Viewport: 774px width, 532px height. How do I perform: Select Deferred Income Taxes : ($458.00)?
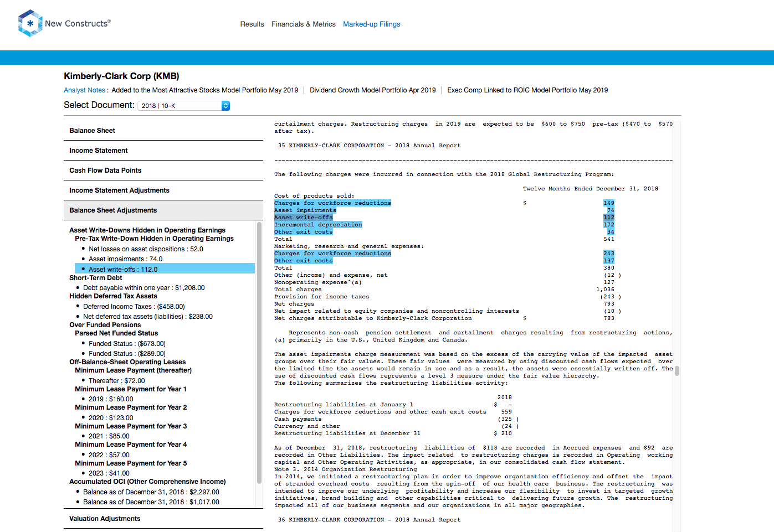click(x=134, y=307)
